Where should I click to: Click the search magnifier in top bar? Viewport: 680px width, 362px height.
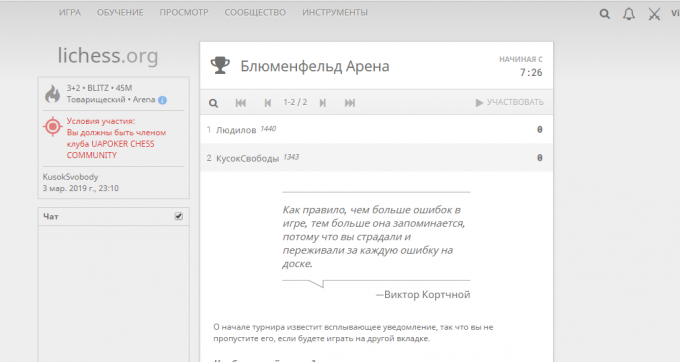(x=605, y=14)
